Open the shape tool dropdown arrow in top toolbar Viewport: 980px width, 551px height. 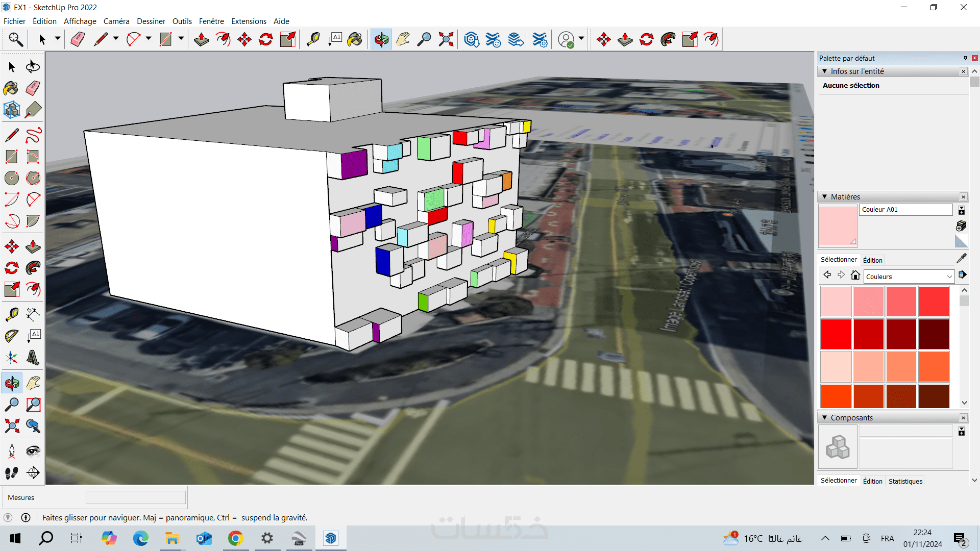181,38
